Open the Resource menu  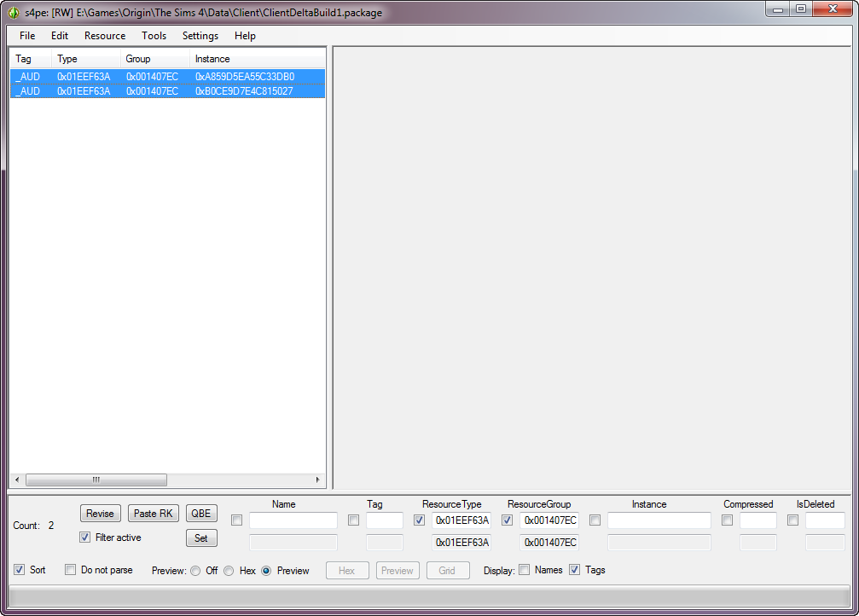(x=105, y=36)
